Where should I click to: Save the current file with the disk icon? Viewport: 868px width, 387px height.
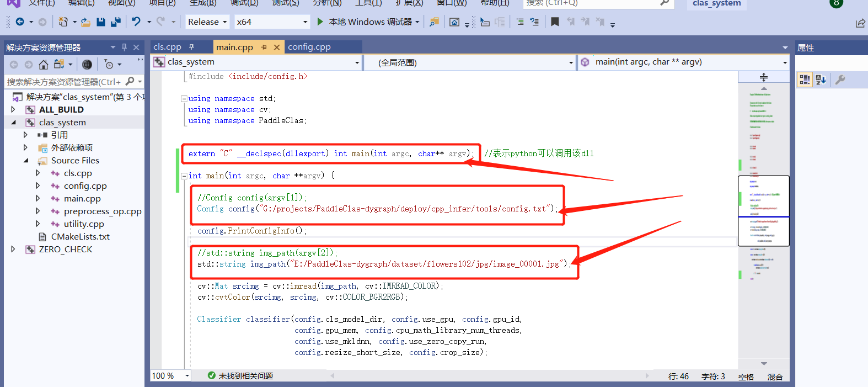(100, 22)
